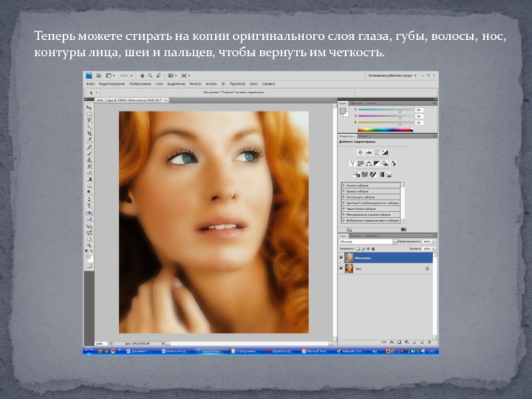
Task: Toggle visibility of the 'Фон' layer
Action: [342, 269]
